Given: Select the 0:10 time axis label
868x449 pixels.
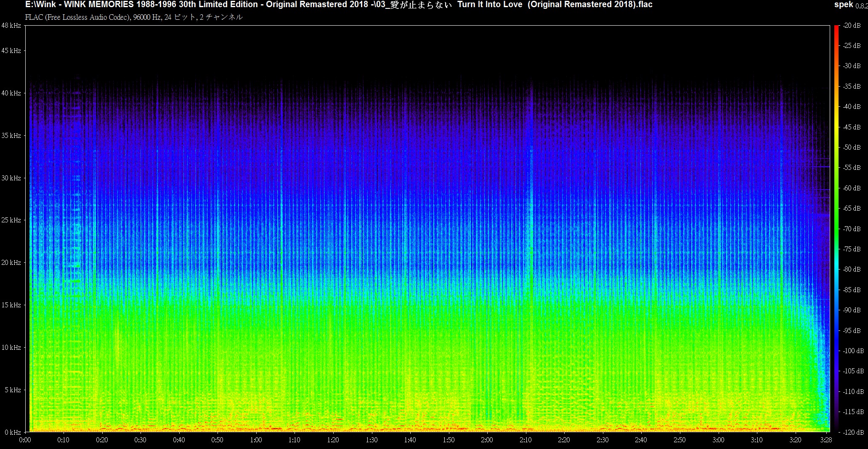Looking at the screenshot, I should (64, 440).
